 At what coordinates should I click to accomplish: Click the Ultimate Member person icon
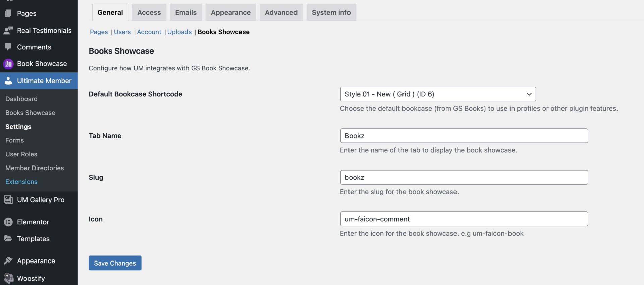[x=8, y=81]
